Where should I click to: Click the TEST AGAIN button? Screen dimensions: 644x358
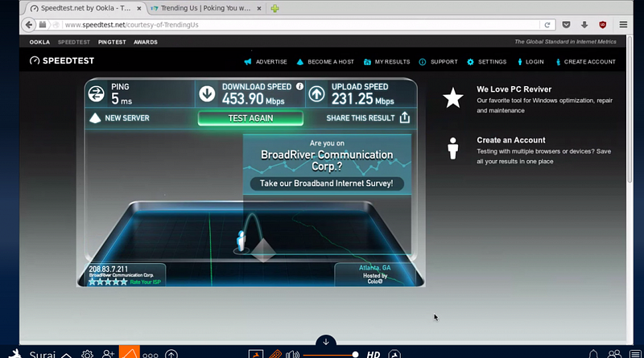[x=250, y=118]
